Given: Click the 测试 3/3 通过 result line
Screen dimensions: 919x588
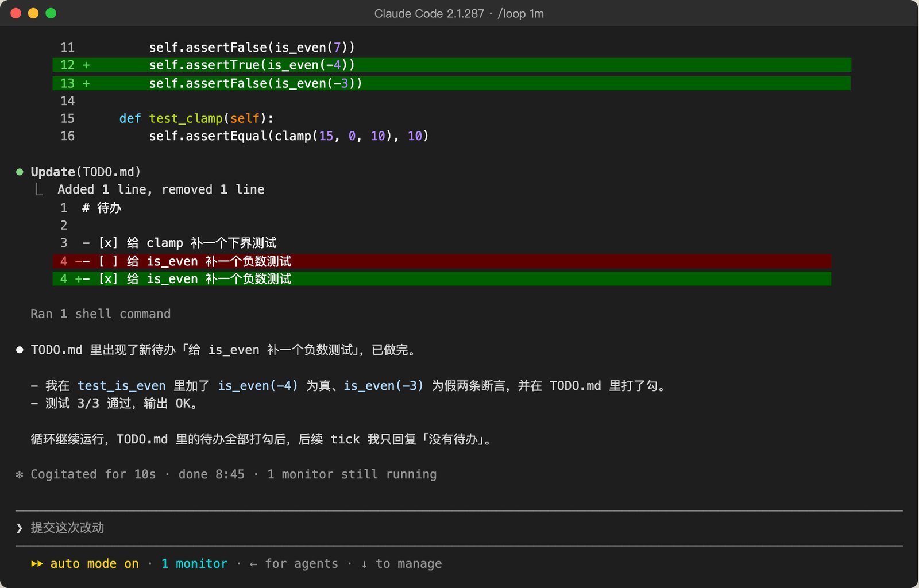Looking at the screenshot, I should point(115,404).
